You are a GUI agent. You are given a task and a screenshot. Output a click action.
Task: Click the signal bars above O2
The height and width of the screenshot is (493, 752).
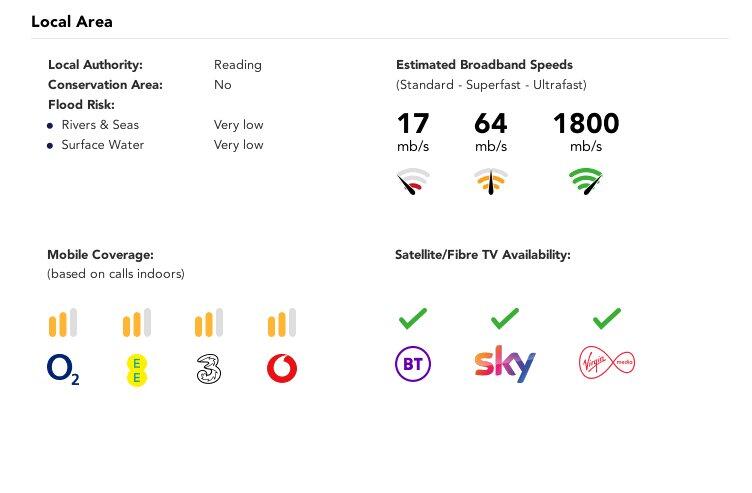(63, 323)
